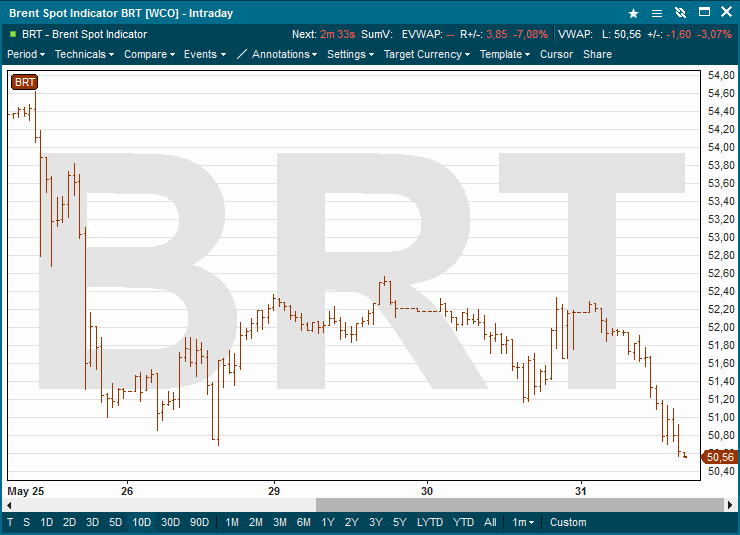Viewport: 740px width, 535px height.
Task: Switch to 90D range
Action: (199, 522)
